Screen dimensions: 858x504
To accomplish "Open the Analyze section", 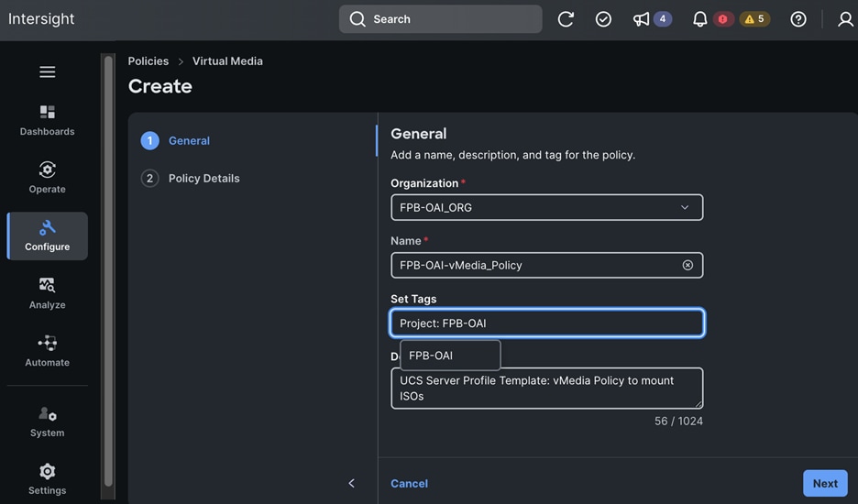I will pyautogui.click(x=47, y=294).
